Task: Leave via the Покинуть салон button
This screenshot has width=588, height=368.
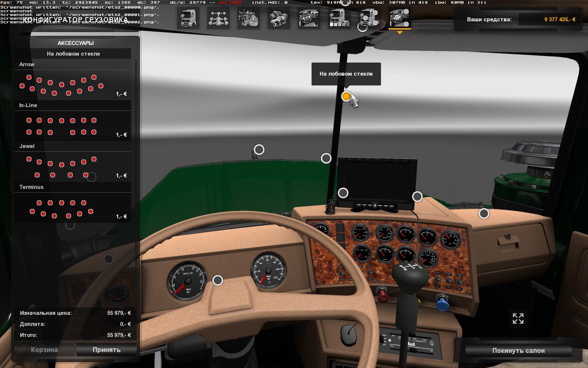Action: [518, 350]
